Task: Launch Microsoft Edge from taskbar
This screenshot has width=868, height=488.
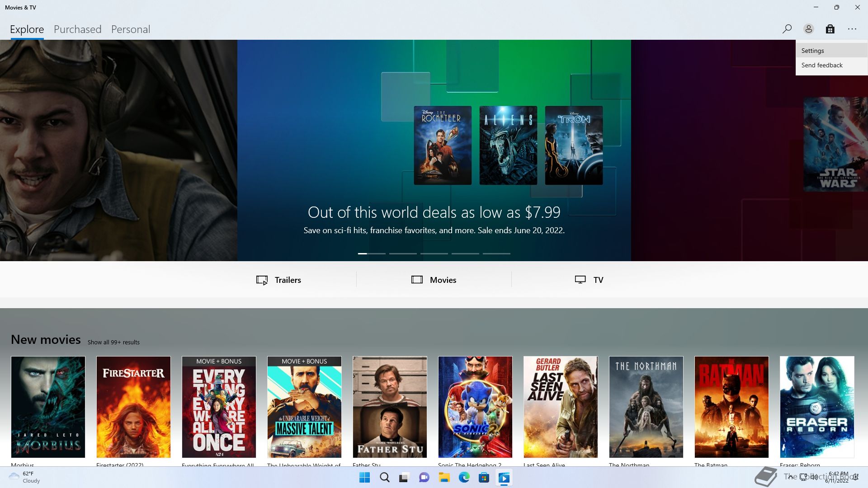Action: pyautogui.click(x=464, y=478)
